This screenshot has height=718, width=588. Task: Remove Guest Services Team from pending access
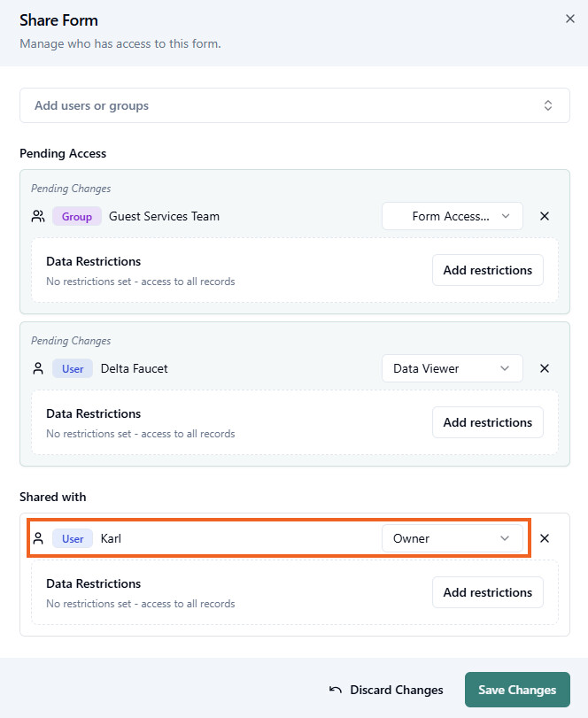[544, 216]
